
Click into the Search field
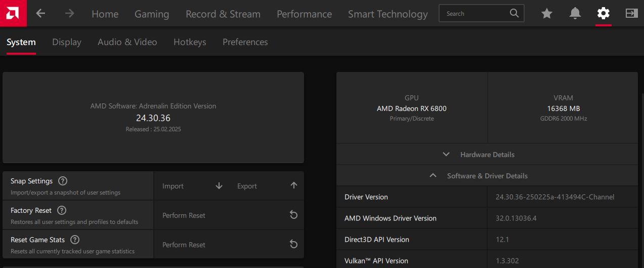click(475, 14)
